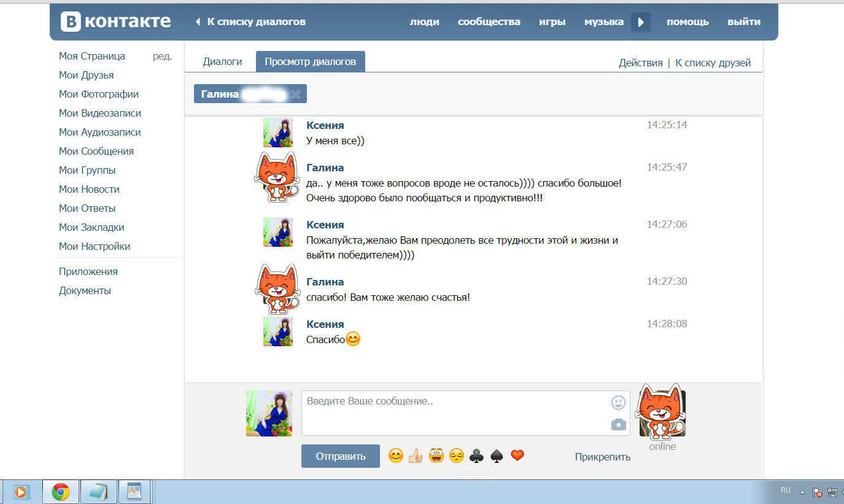The width and height of the screenshot is (844, 504).
Task: Click the ред. edit link
Action: point(162,56)
